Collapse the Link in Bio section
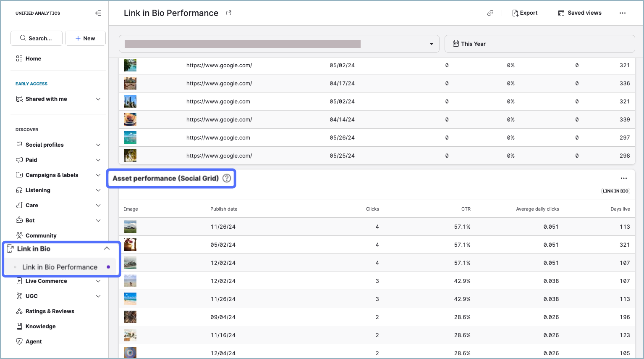 (107, 248)
